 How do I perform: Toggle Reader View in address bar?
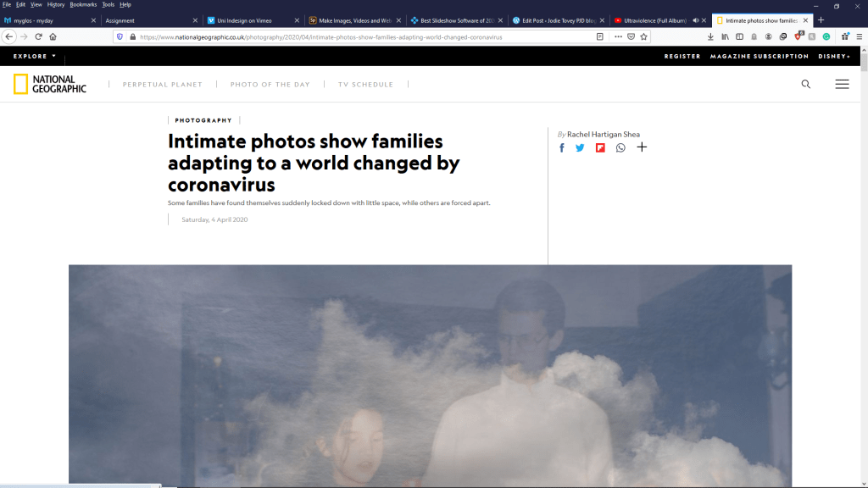600,36
